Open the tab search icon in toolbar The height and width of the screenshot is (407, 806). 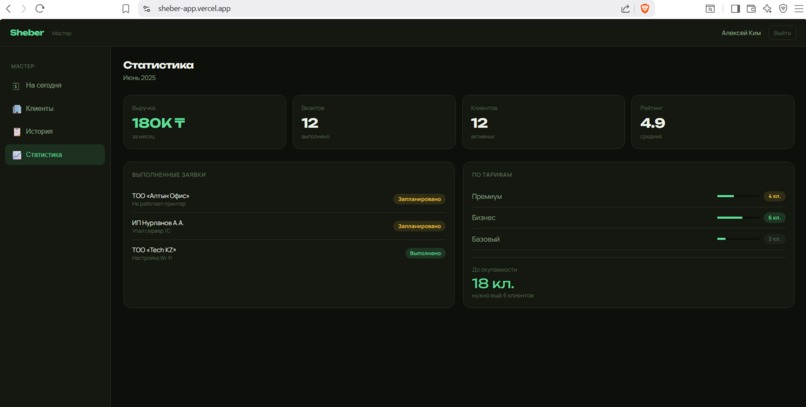click(x=710, y=8)
